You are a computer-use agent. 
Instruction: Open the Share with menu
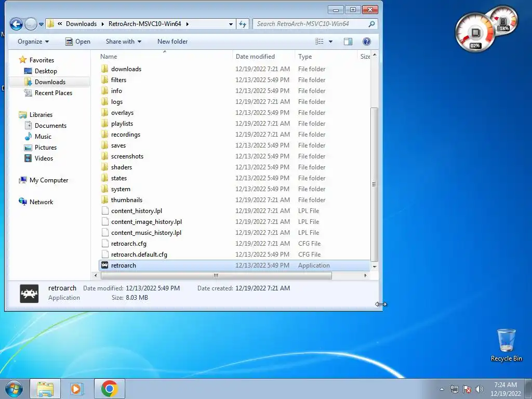click(124, 42)
